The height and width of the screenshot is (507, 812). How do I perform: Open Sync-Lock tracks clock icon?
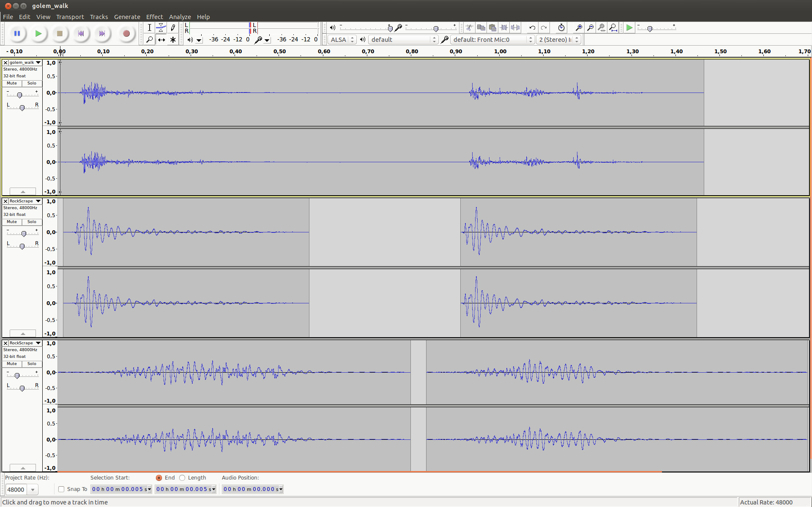point(561,28)
